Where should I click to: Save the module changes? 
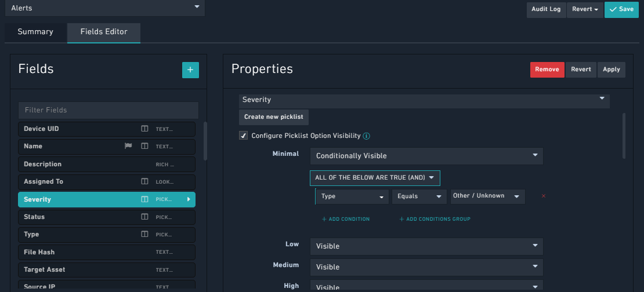click(x=621, y=9)
